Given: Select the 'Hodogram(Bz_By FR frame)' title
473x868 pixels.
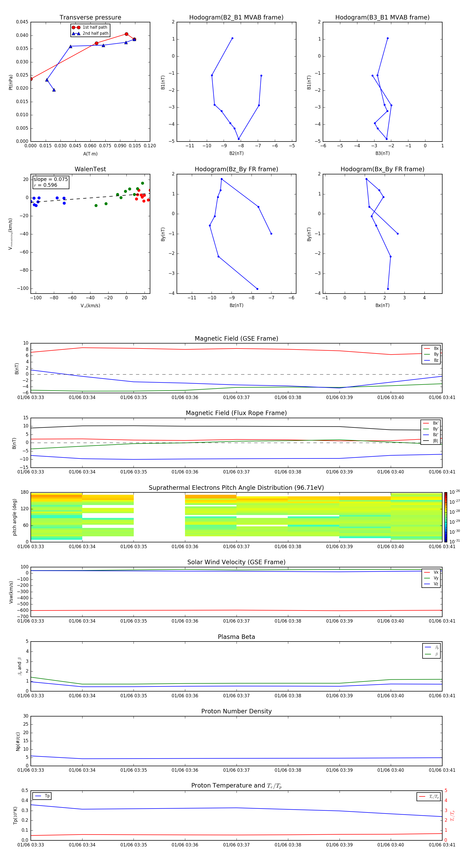Looking at the screenshot, I should pos(236,169).
